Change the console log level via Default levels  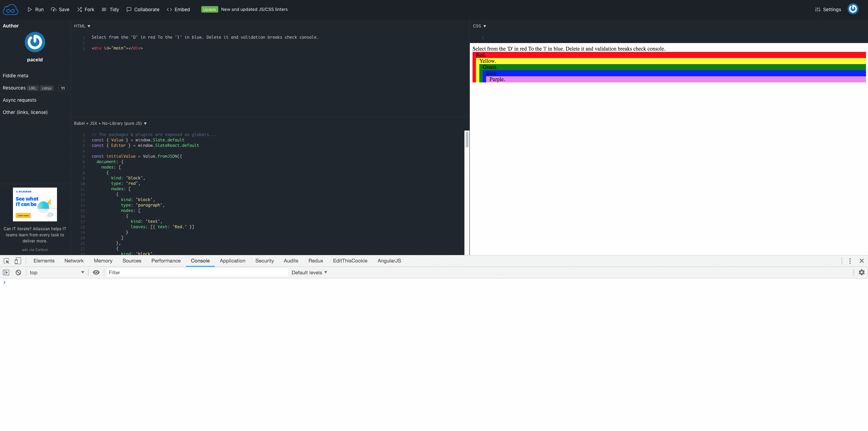click(309, 272)
